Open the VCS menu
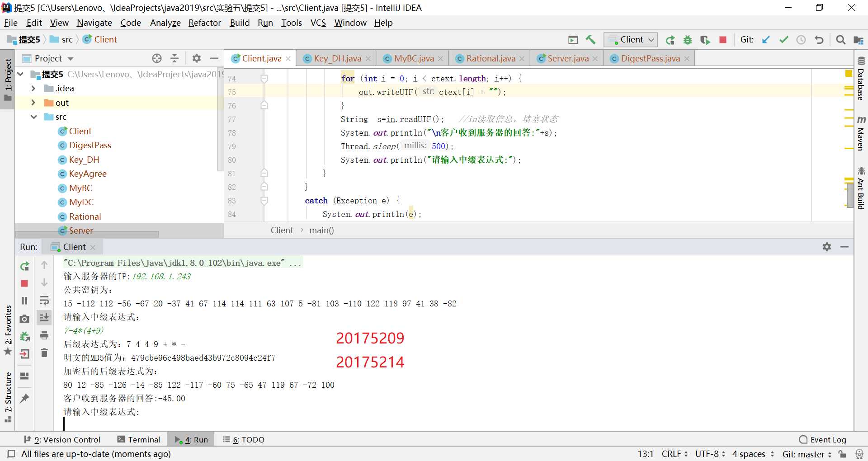The image size is (868, 461). (318, 23)
